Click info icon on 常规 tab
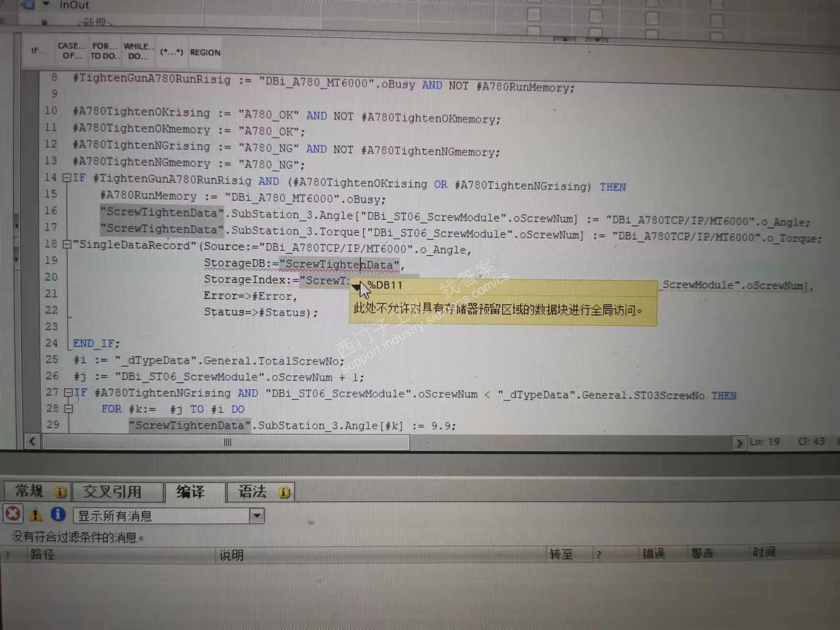The height and width of the screenshot is (630, 840). coord(60,492)
